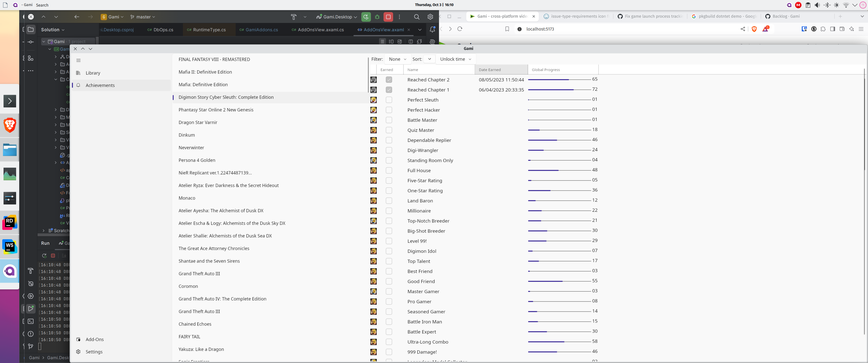Viewport: 868px width, 363px height.
Task: Open Rider notifications bell icon
Action: coord(432,30)
